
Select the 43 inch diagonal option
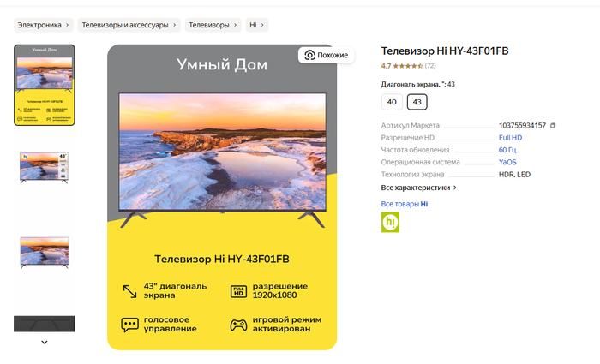click(x=417, y=102)
